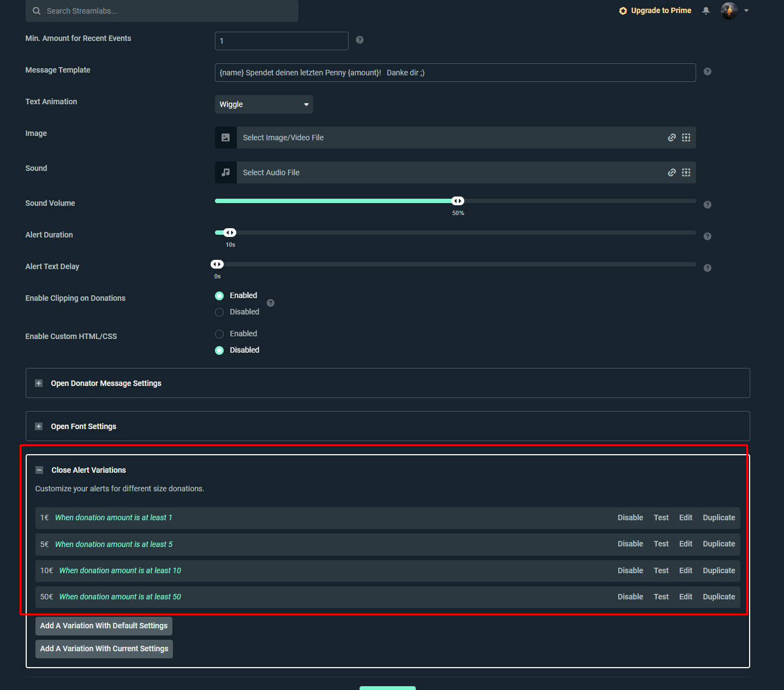Open the user profile avatar menu

pos(729,11)
